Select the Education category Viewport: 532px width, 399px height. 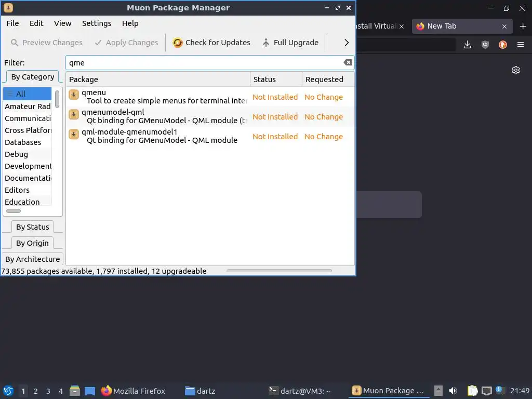28,202
